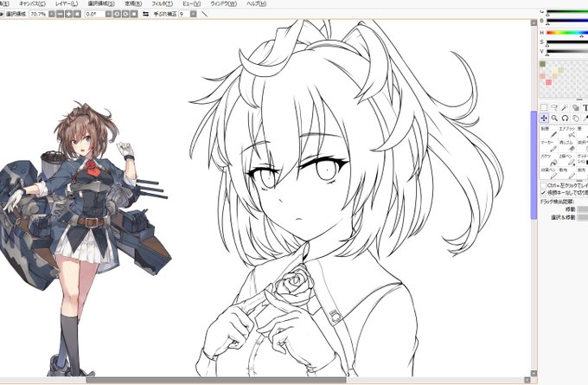
Task: Select the magic wand tool
Action: [x=565, y=108]
